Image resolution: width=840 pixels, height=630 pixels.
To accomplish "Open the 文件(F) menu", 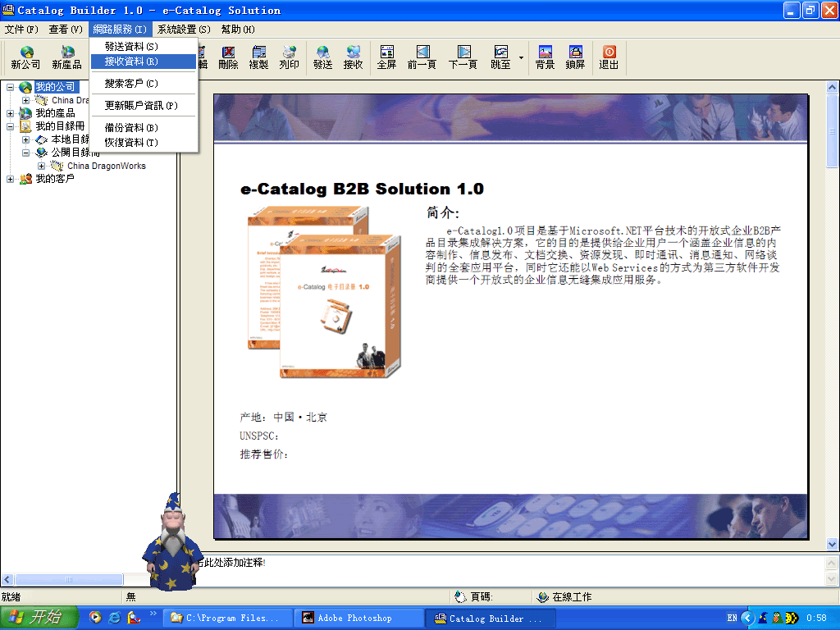I will (x=21, y=29).
